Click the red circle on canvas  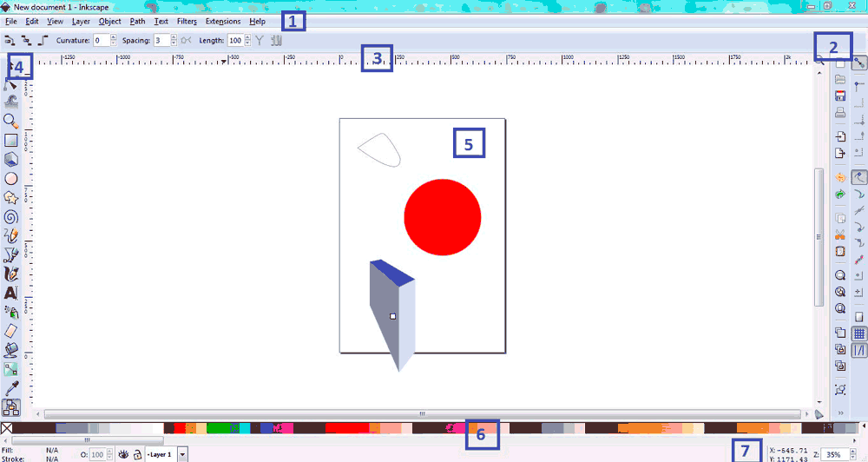(x=443, y=217)
